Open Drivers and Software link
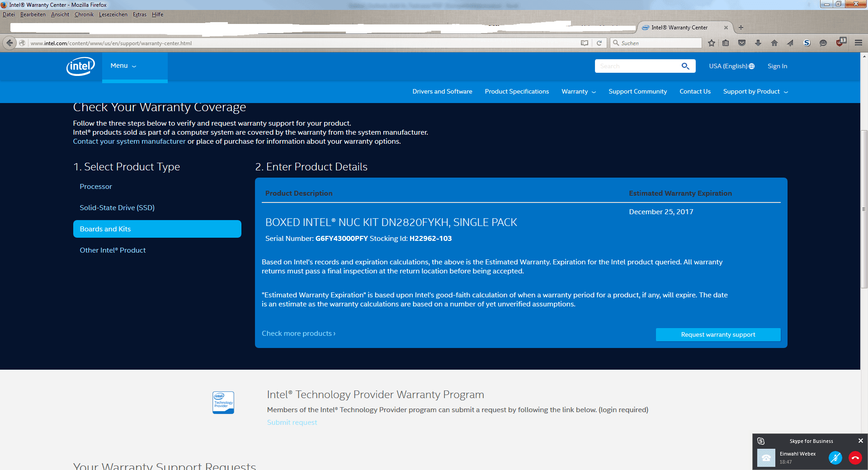Viewport: 868px width, 470px height. coord(442,92)
